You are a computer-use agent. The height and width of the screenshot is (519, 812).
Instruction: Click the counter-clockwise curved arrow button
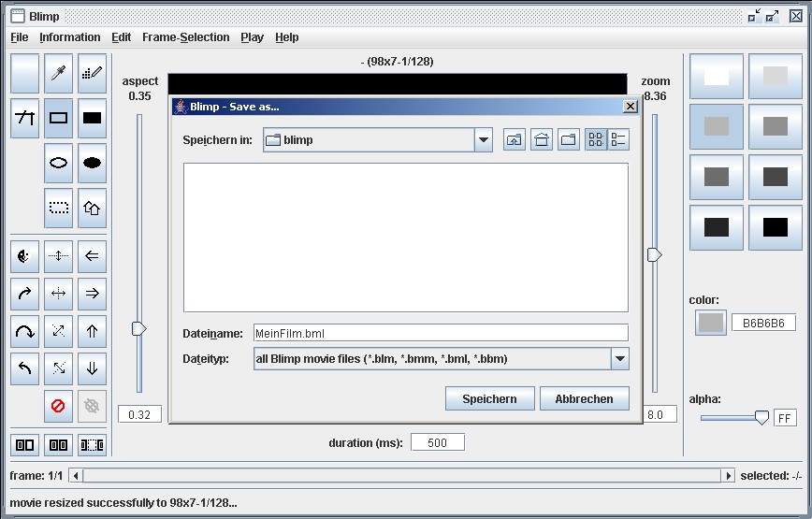25,368
